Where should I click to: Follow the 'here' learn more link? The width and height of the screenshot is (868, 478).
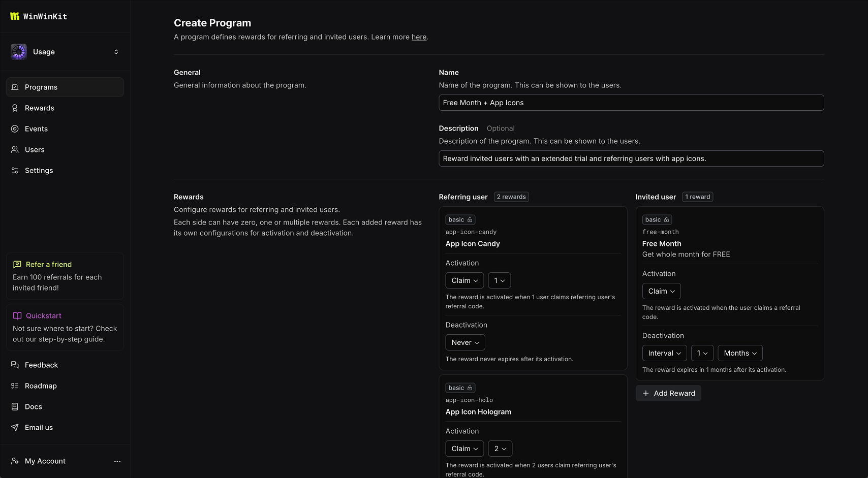pos(419,37)
